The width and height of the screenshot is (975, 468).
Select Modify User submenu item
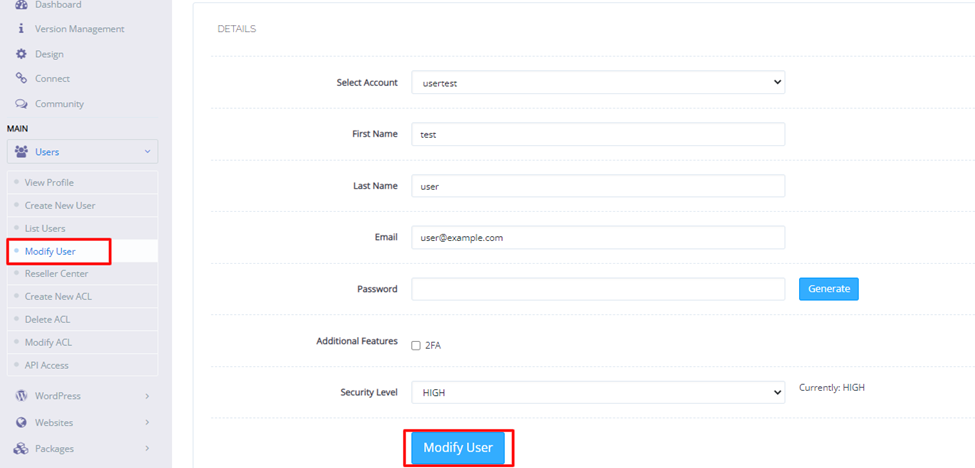tap(83, 251)
